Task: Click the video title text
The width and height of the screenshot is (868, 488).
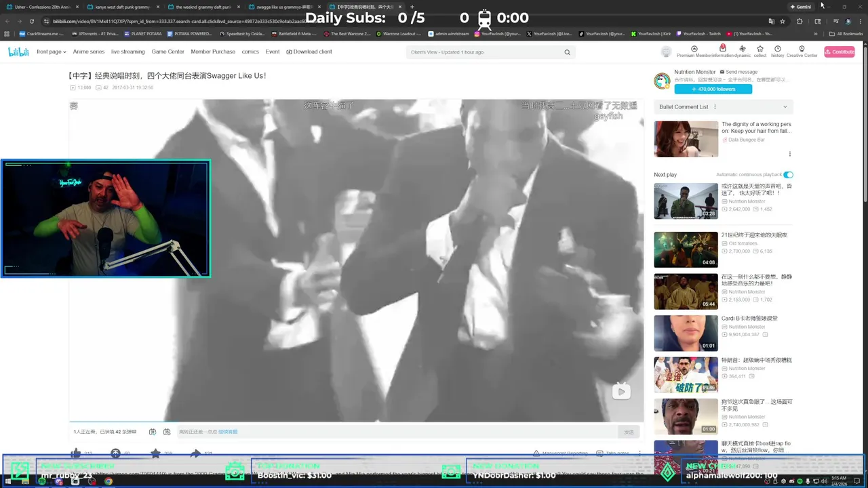Action: pos(167,76)
